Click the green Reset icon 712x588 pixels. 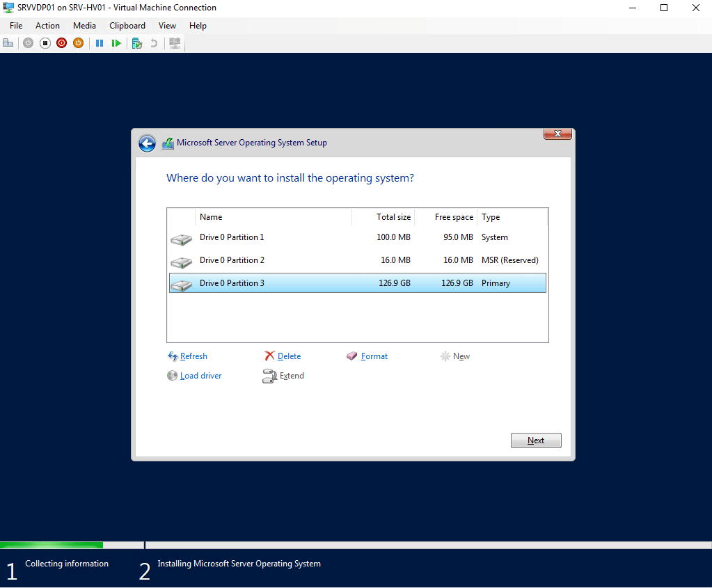(116, 43)
